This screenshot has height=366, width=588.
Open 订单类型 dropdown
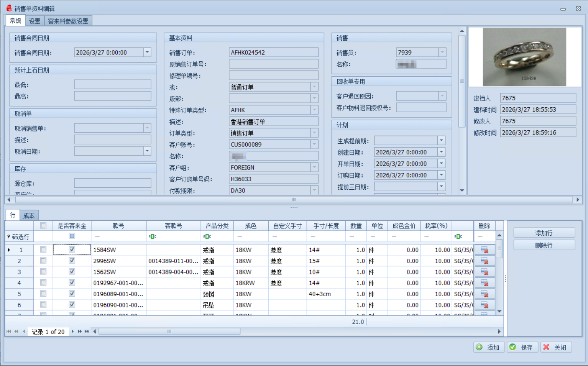[x=314, y=133]
